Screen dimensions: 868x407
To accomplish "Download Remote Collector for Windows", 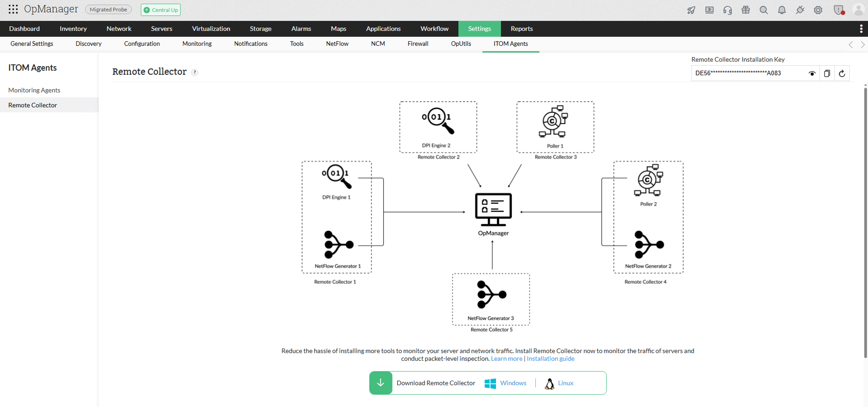I will [513, 383].
